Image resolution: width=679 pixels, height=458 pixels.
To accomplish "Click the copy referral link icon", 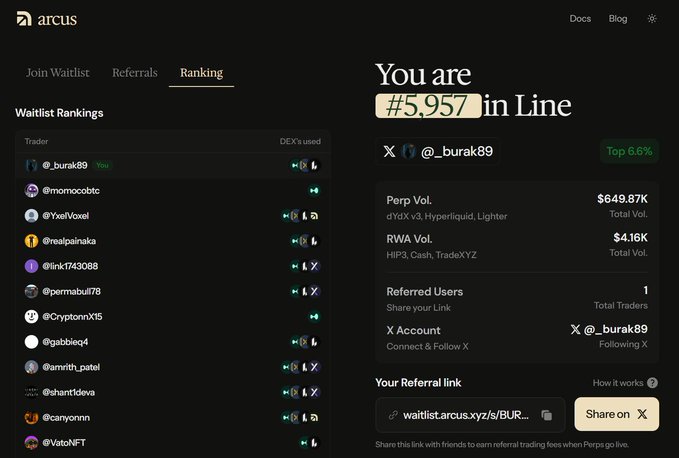I will tap(546, 415).
